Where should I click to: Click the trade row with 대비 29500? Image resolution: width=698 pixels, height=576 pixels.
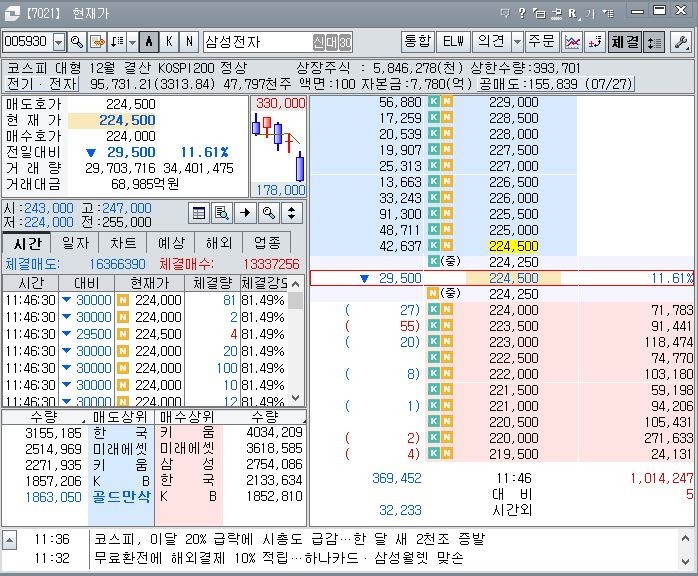[145, 334]
